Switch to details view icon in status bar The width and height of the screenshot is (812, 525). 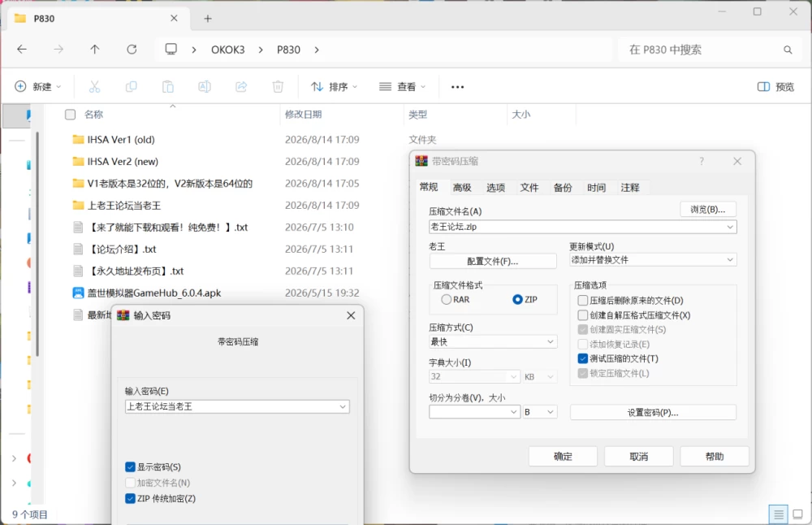pyautogui.click(x=779, y=514)
